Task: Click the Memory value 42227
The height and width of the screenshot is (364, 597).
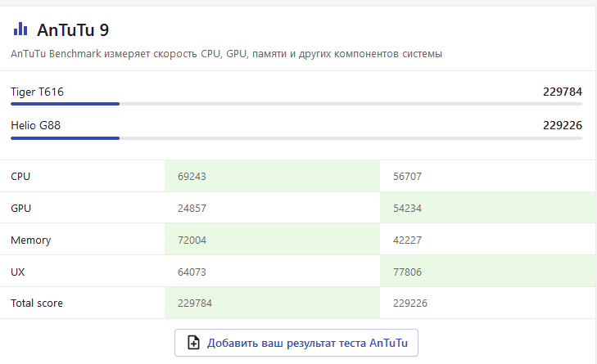Action: [407, 240]
